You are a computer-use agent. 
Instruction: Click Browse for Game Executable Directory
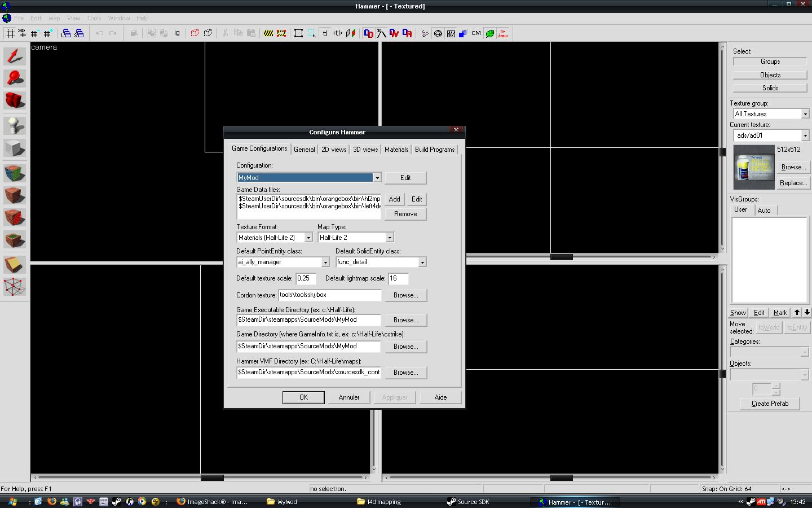tap(405, 320)
